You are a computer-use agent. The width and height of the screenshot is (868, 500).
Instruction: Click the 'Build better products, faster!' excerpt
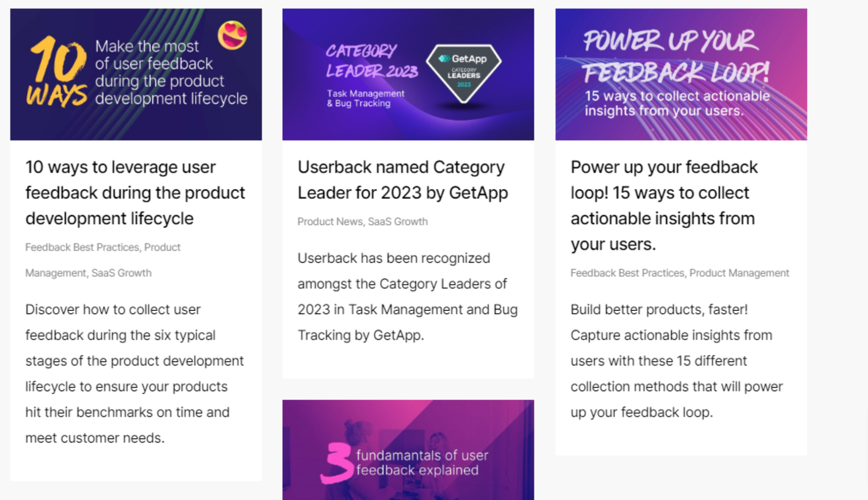[676, 361]
